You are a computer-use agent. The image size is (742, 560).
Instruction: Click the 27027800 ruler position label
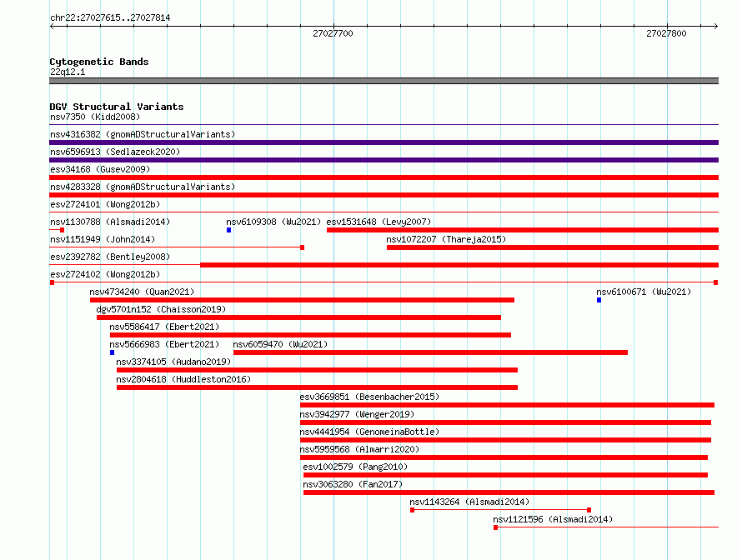(666, 33)
